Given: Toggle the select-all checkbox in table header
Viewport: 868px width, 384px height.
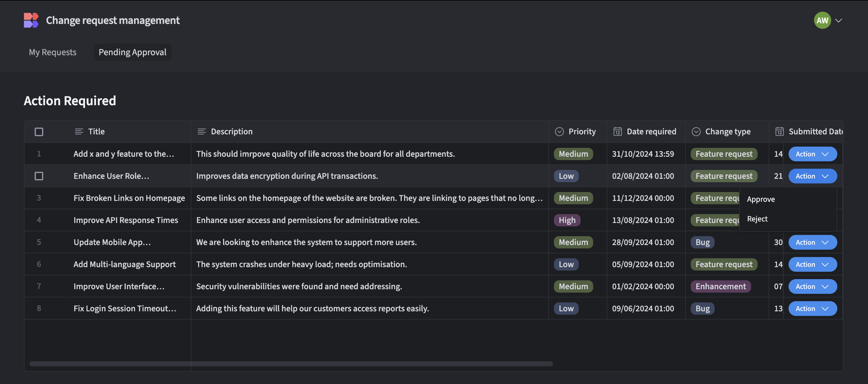Looking at the screenshot, I should [x=39, y=132].
